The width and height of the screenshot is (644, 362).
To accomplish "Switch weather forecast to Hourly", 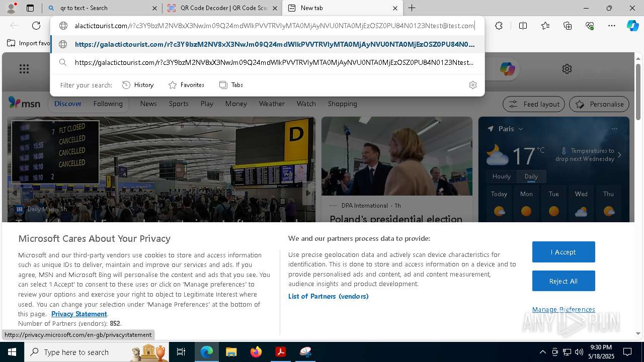I will [x=502, y=176].
